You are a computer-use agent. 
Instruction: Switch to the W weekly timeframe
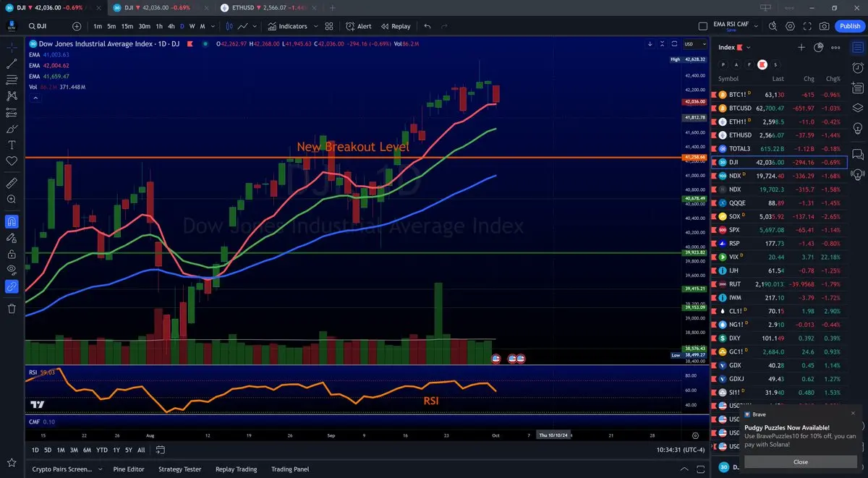(192, 26)
